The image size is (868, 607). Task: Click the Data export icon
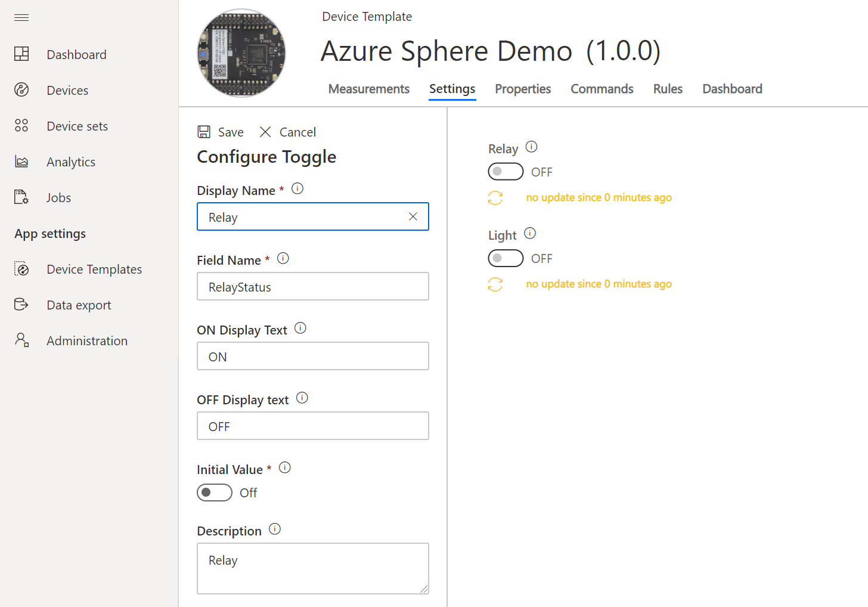(x=21, y=305)
